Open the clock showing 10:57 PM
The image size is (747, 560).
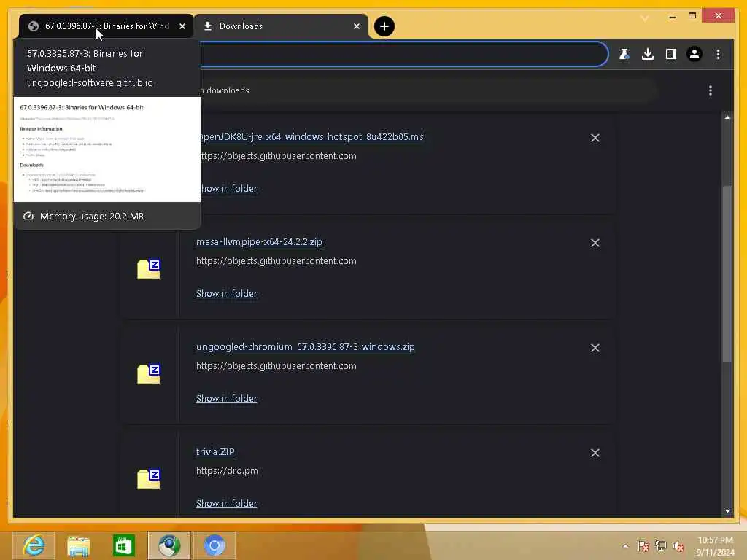pyautogui.click(x=715, y=546)
